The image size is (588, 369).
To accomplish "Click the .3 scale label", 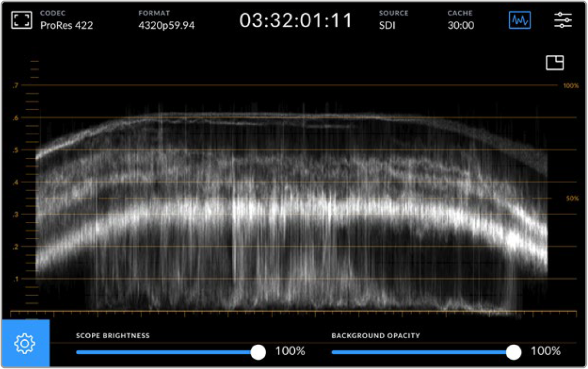I will 15,215.
